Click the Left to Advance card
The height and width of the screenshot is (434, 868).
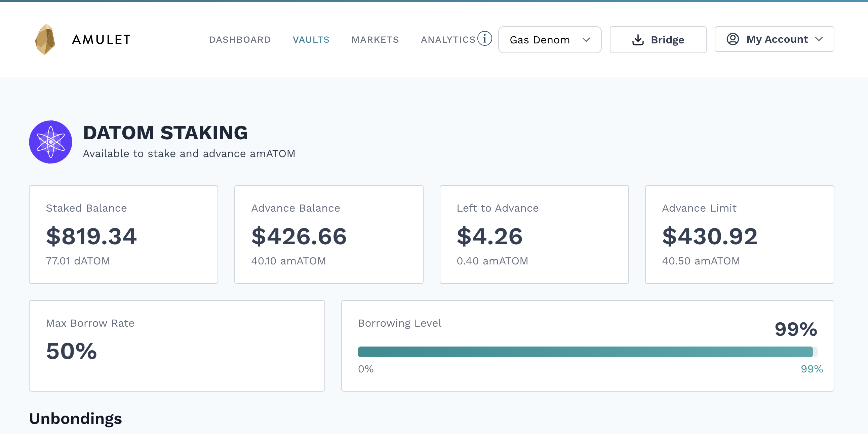(534, 234)
